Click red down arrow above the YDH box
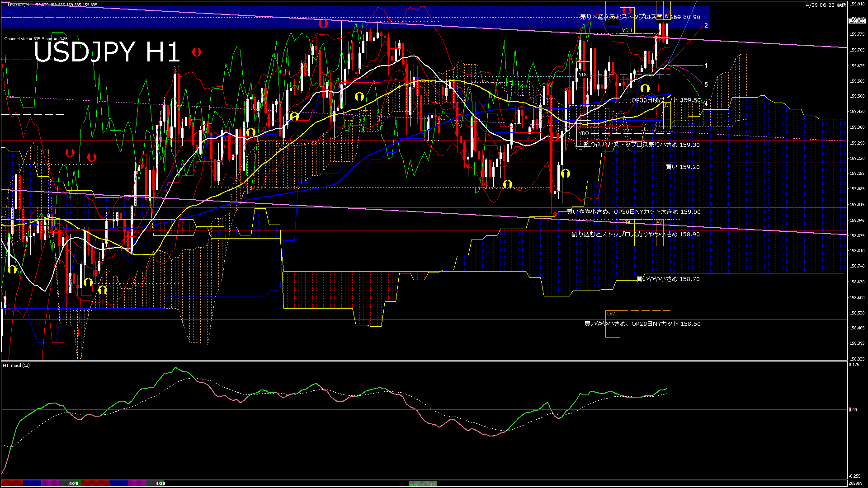The width and height of the screenshot is (868, 488). (627, 10)
